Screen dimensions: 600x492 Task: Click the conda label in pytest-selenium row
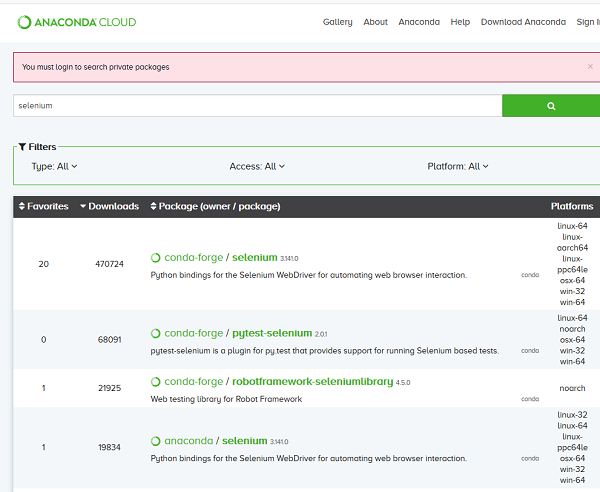[530, 351]
